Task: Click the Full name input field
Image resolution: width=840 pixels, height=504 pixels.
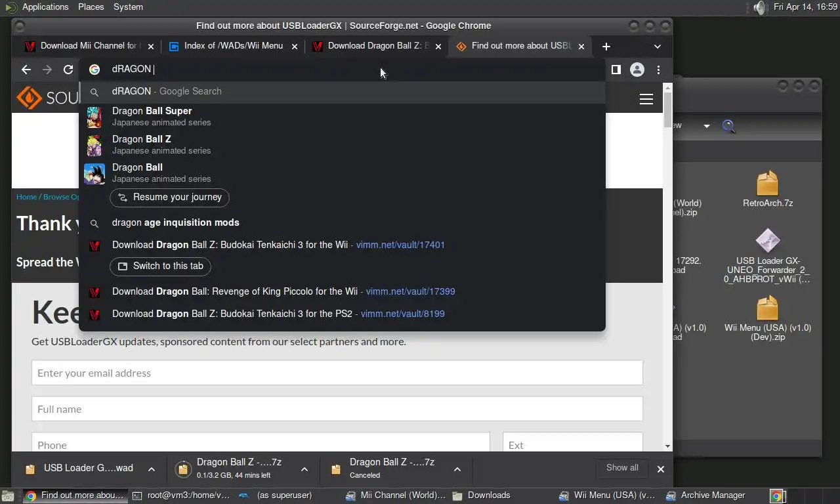Action: [337, 409]
